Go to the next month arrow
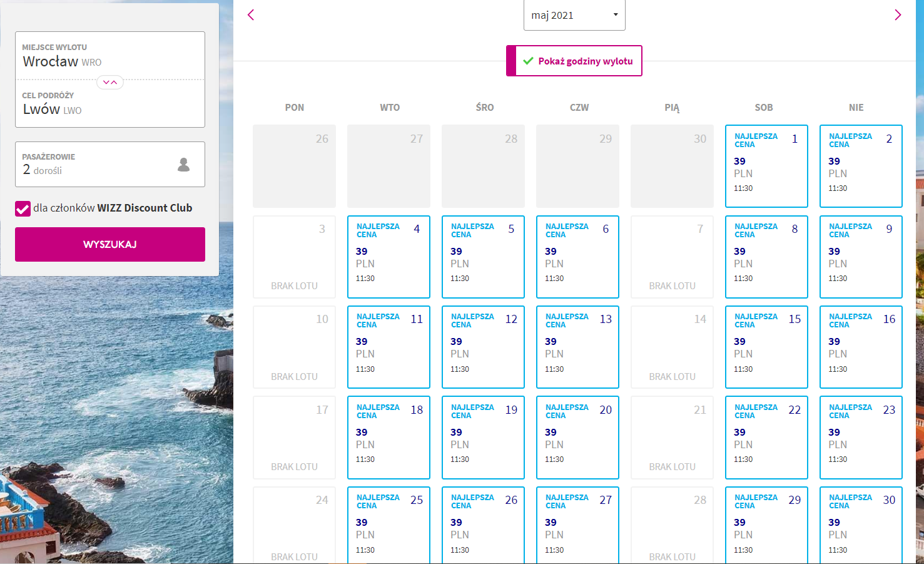This screenshot has width=924, height=564. (898, 14)
